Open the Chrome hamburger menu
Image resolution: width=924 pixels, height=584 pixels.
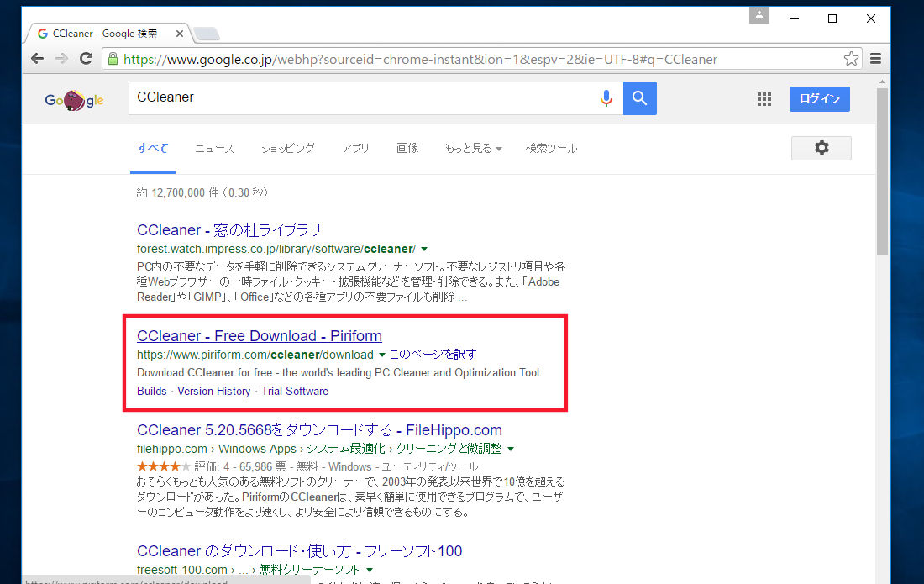[875, 58]
